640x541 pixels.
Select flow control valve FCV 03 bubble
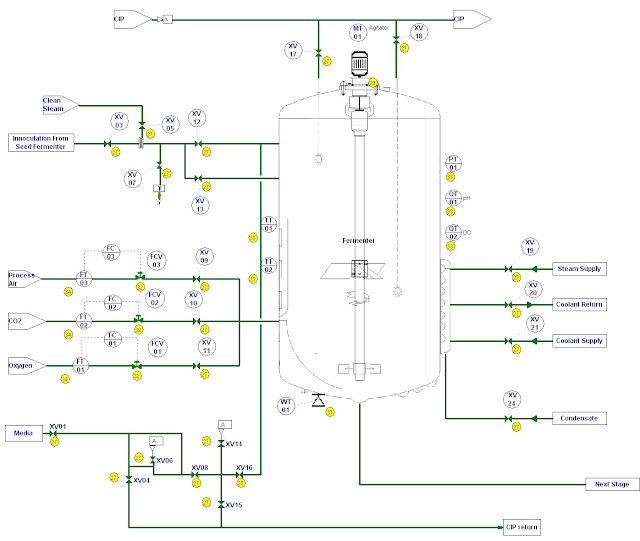[x=156, y=260]
